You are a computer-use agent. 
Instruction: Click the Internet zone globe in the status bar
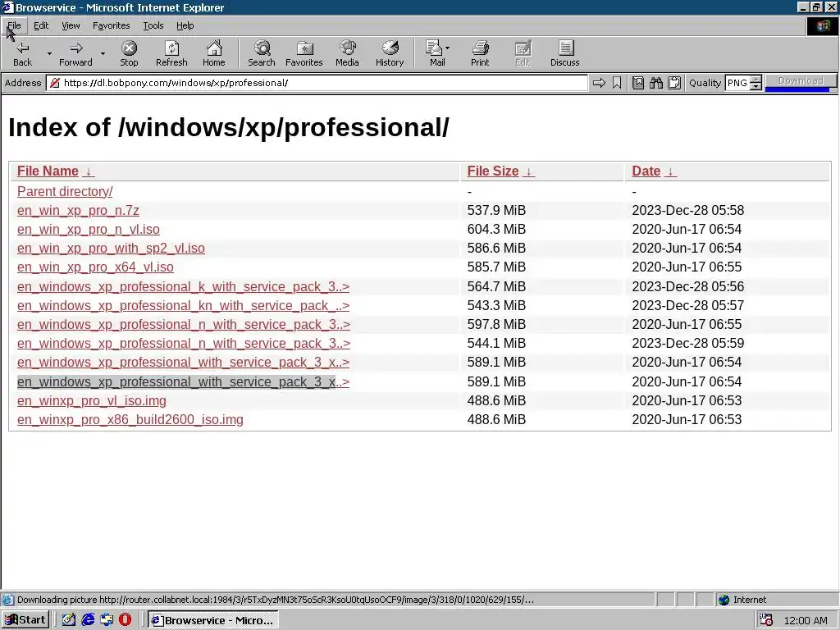coord(724,600)
